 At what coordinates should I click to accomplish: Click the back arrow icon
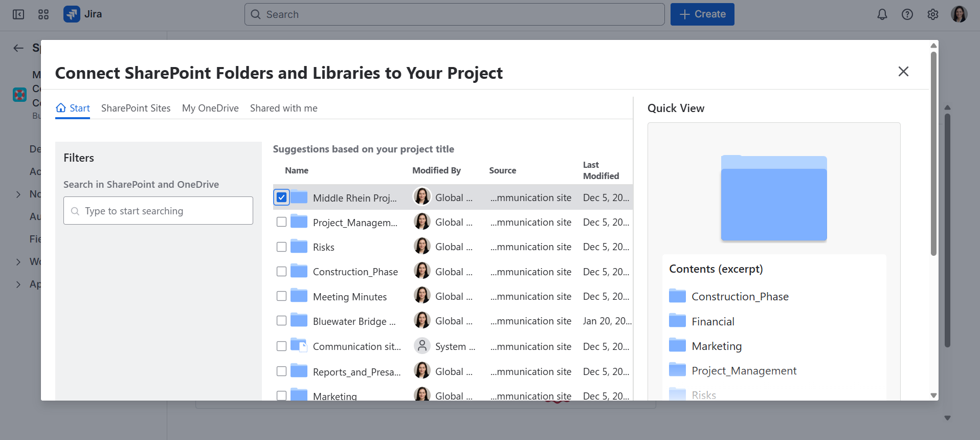click(x=18, y=48)
